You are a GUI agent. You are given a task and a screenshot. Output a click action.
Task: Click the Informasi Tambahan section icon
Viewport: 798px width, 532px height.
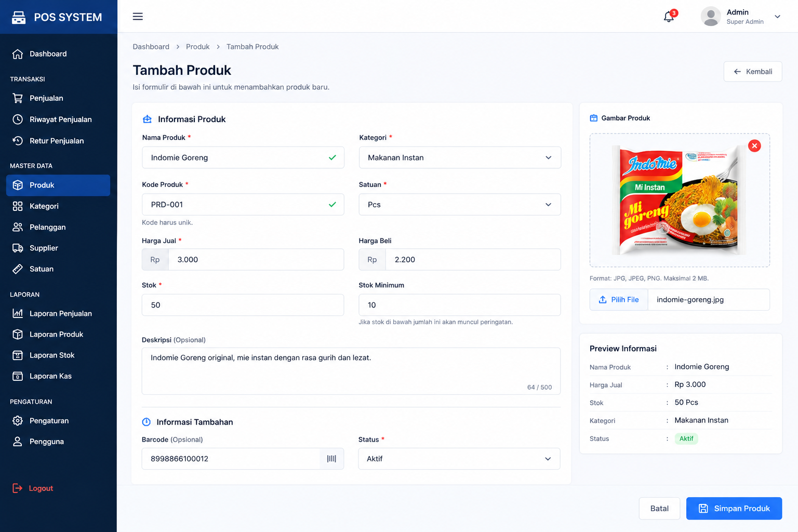pyautogui.click(x=147, y=422)
